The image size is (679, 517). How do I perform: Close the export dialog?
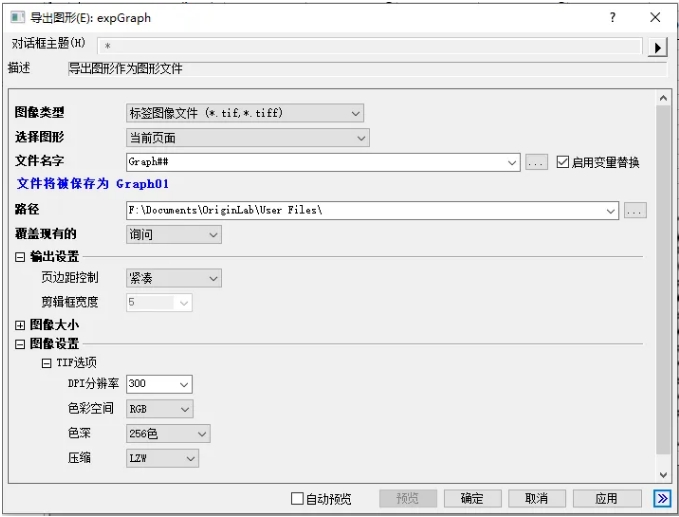pyautogui.click(x=655, y=17)
